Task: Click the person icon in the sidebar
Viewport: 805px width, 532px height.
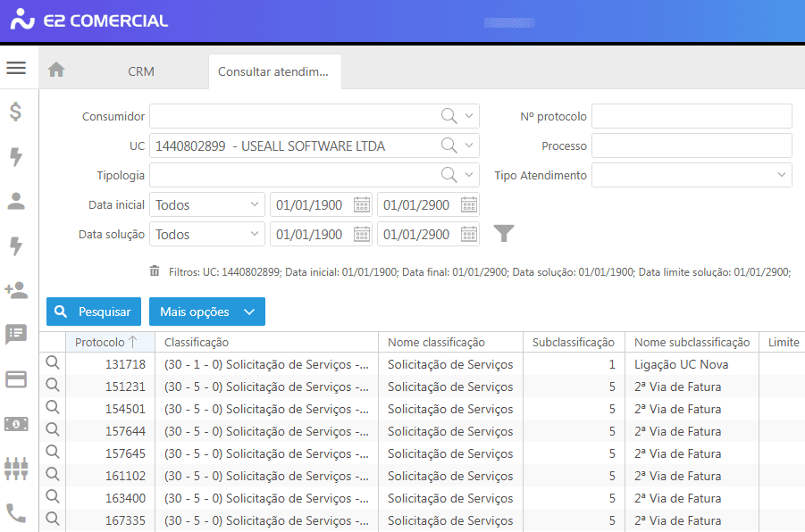Action: [x=16, y=201]
